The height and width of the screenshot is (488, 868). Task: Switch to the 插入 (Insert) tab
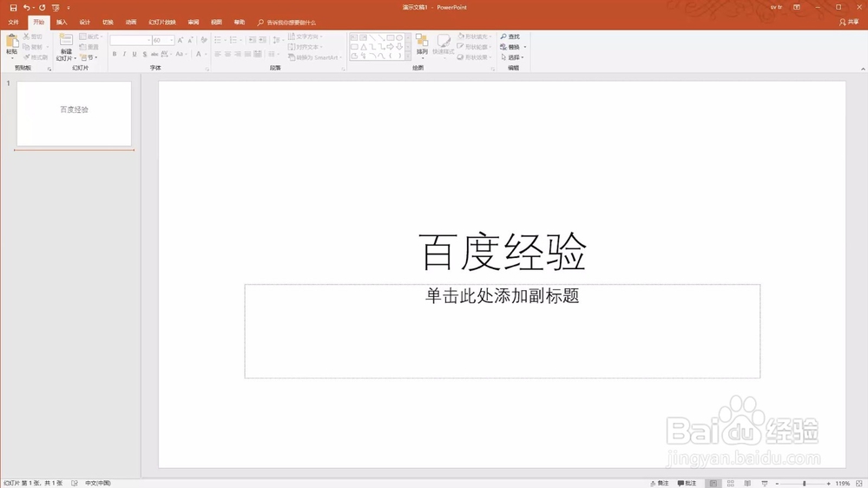coord(62,23)
